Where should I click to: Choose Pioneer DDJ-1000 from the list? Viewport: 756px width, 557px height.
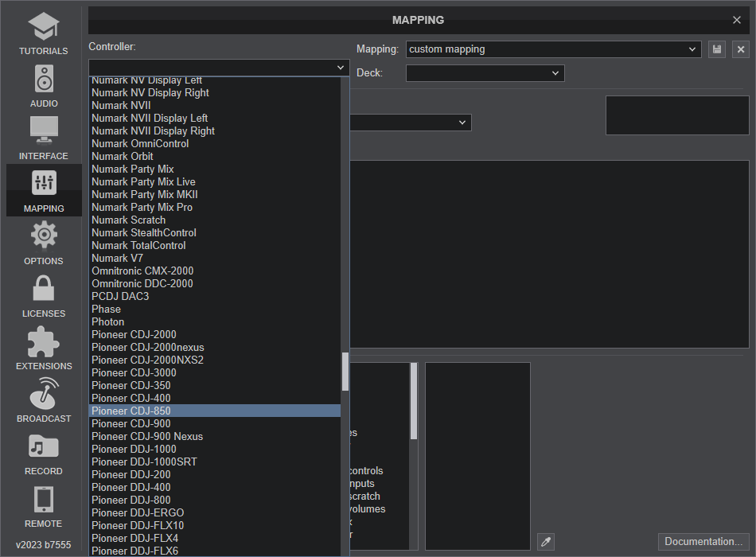(x=215, y=449)
